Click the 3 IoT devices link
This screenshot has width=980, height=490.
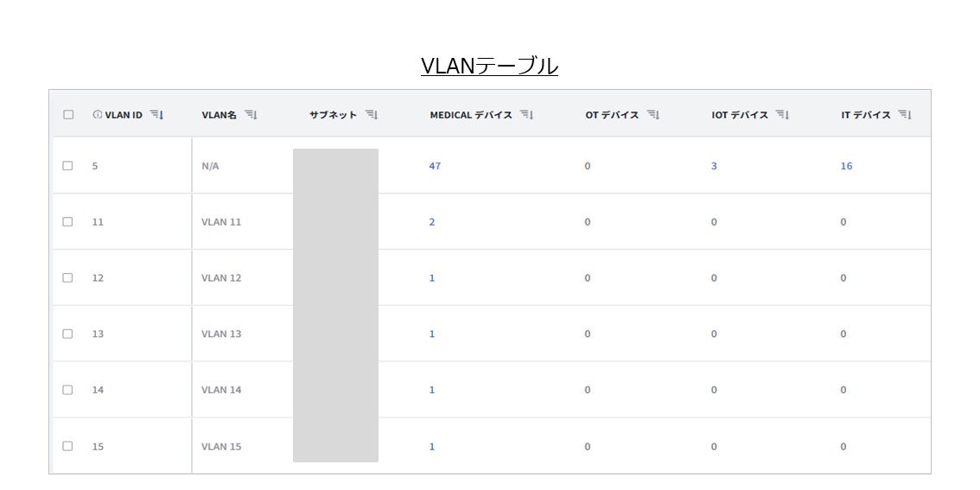pos(714,166)
